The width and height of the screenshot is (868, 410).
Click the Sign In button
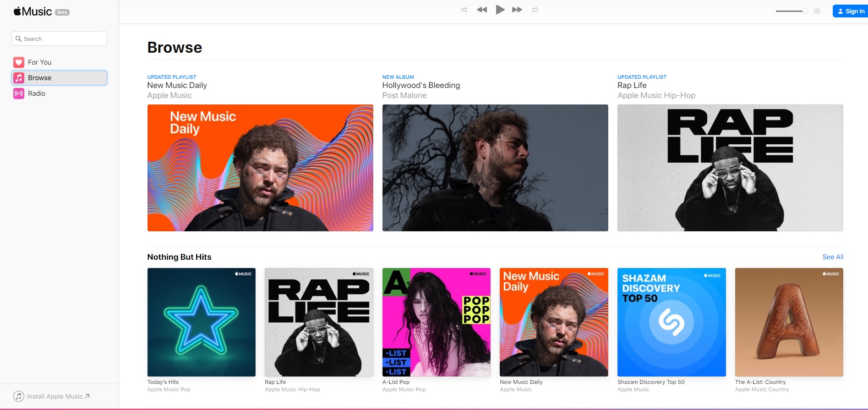(x=851, y=11)
